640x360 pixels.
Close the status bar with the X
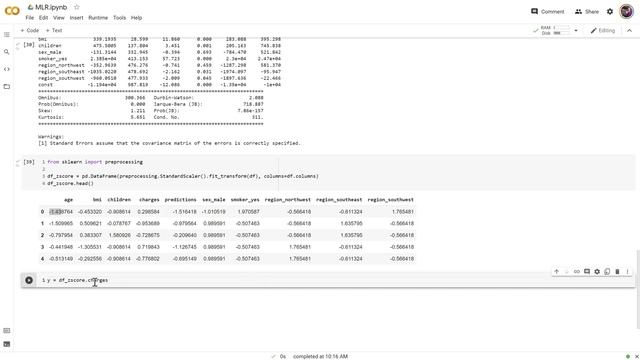(636, 356)
